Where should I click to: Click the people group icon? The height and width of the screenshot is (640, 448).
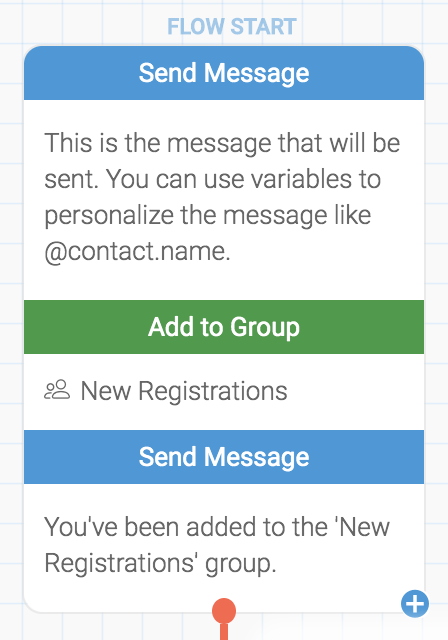(57, 390)
